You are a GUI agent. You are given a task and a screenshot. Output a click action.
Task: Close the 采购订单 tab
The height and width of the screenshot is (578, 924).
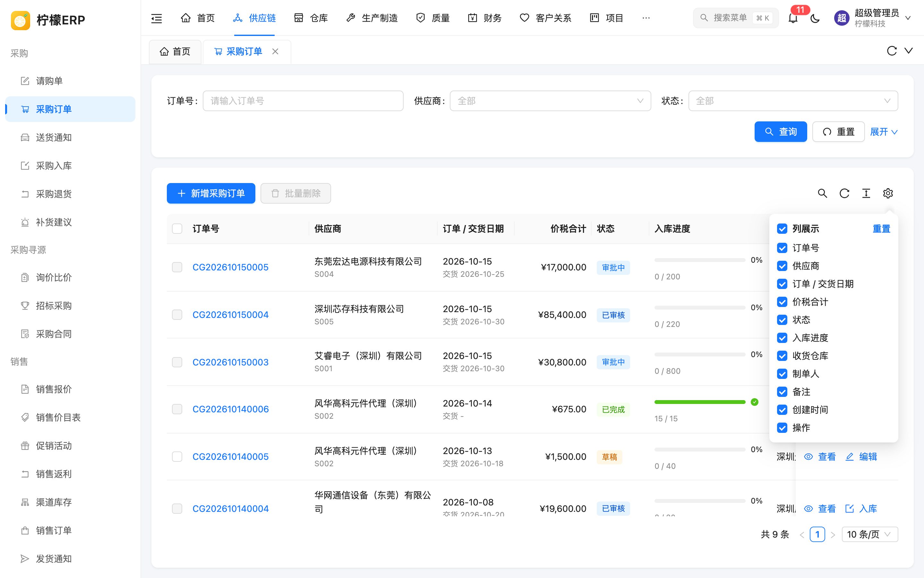275,51
